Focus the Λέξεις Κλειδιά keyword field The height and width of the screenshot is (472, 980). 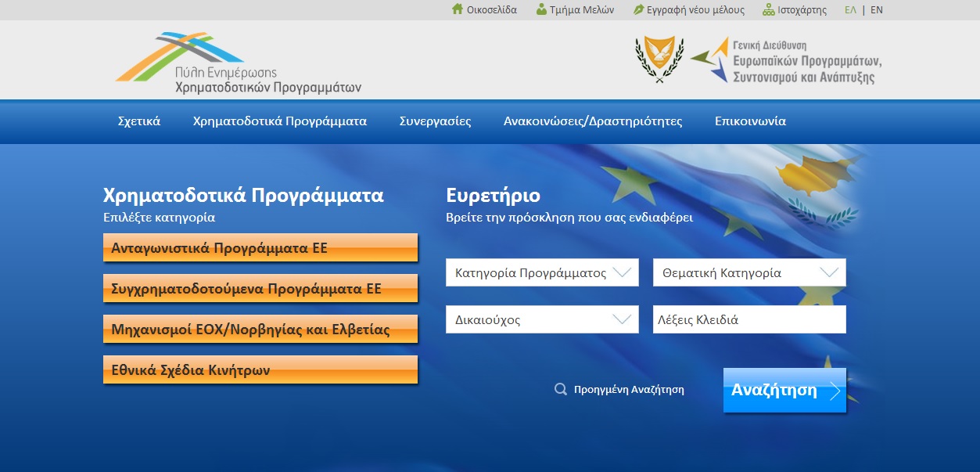click(749, 319)
